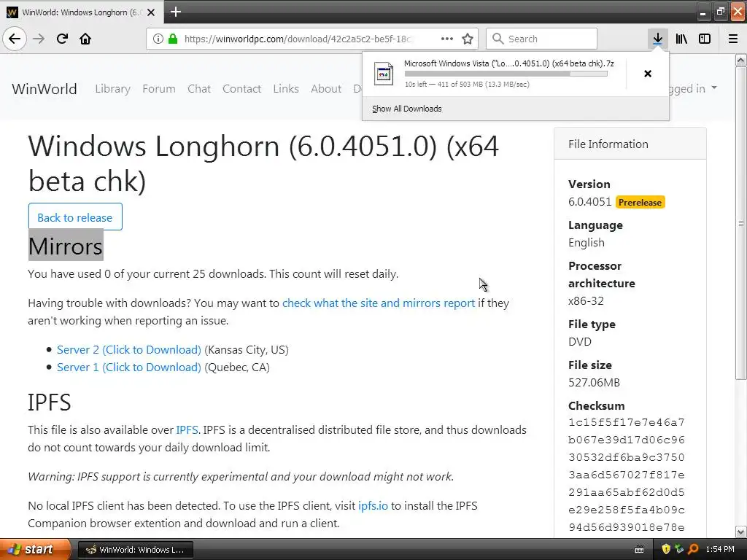Visit the ipfs.io link
Screen dimensions: 747x560
373,506
